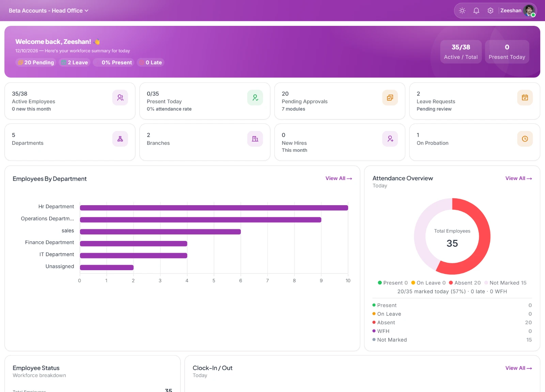
Task: Select the 0% Present badge
Action: pos(113,63)
